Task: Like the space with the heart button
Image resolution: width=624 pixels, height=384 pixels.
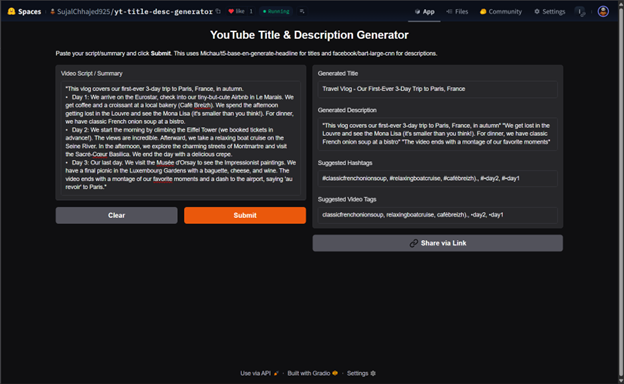Action: [236, 11]
